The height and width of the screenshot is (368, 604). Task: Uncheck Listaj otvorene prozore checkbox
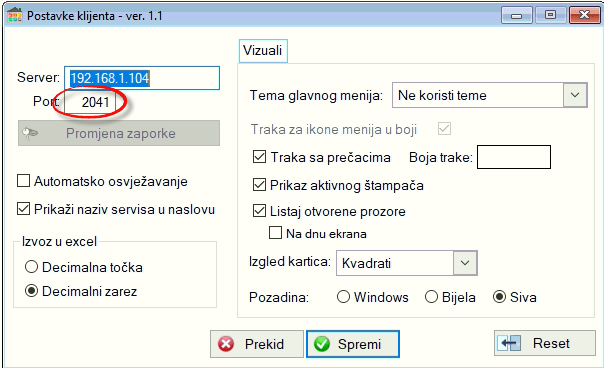coord(259,211)
